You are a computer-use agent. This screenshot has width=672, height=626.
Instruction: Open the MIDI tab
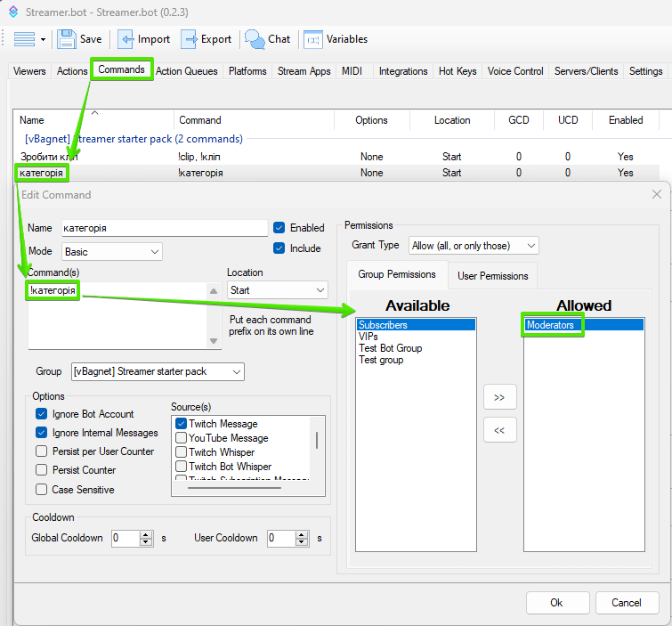pos(352,71)
